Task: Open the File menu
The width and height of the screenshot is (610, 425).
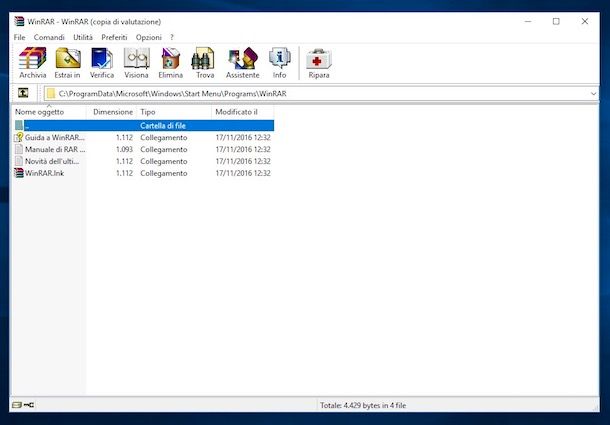Action: click(19, 37)
